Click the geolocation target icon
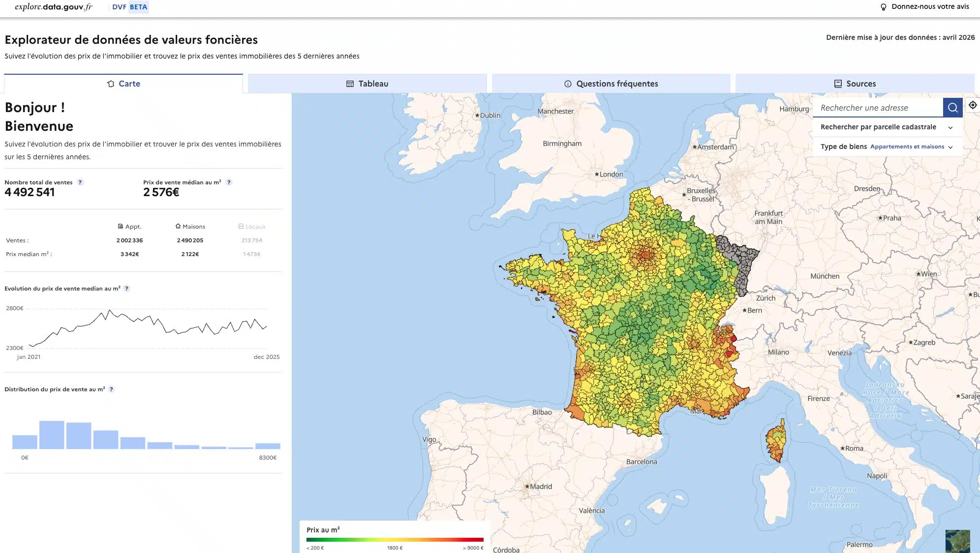This screenshot has height=553, width=980. point(973,105)
